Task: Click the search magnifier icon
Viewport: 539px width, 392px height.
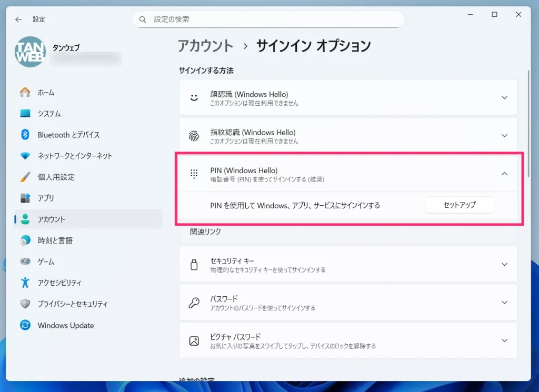Action: [143, 19]
